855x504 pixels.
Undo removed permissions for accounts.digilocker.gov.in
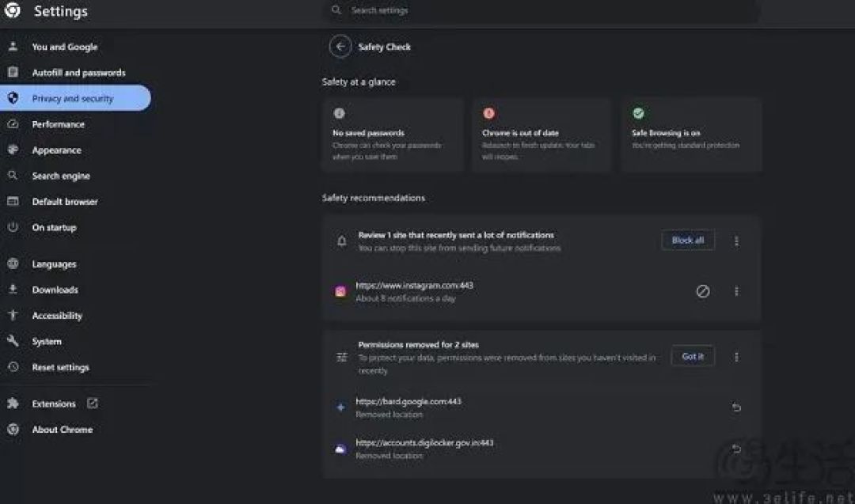point(736,449)
